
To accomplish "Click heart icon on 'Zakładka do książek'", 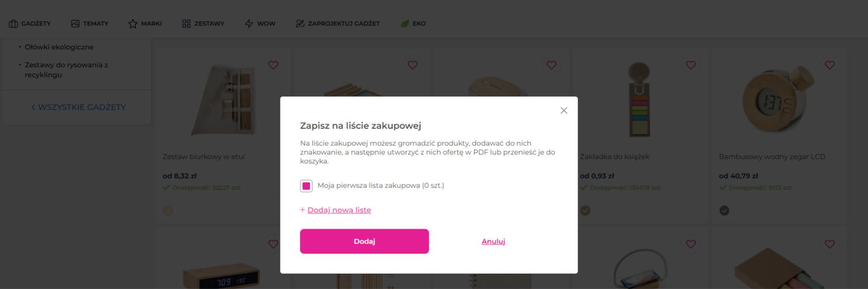I will (x=690, y=65).
